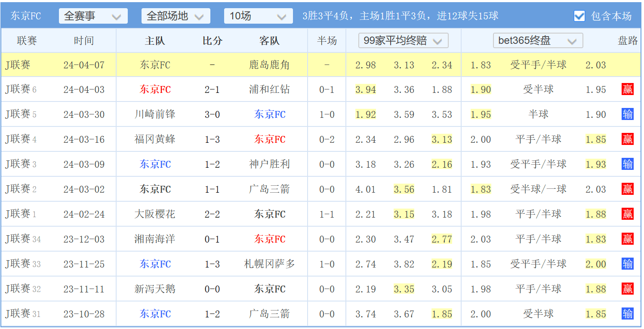Click the 赢 badge in the 24-03-16 row
The width and height of the screenshot is (644, 329).
pyautogui.click(x=628, y=139)
